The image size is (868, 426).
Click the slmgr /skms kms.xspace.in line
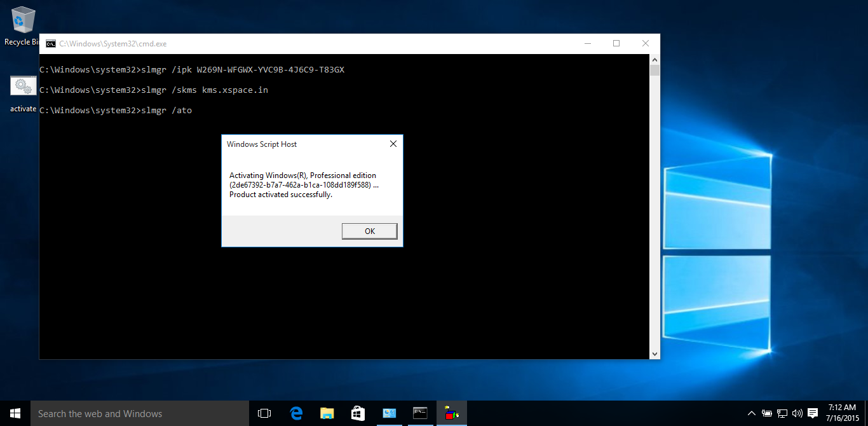click(x=154, y=90)
